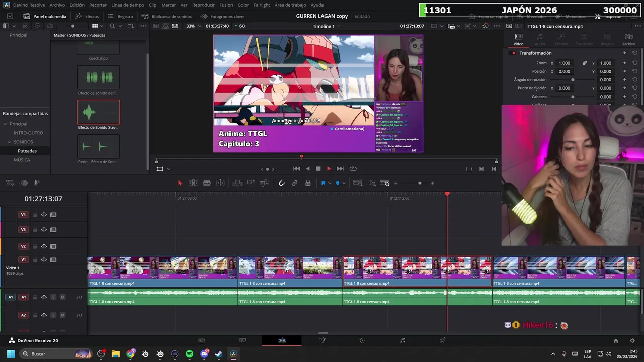Collapse the Principal shared bin
The image size is (644, 362).
5,124
